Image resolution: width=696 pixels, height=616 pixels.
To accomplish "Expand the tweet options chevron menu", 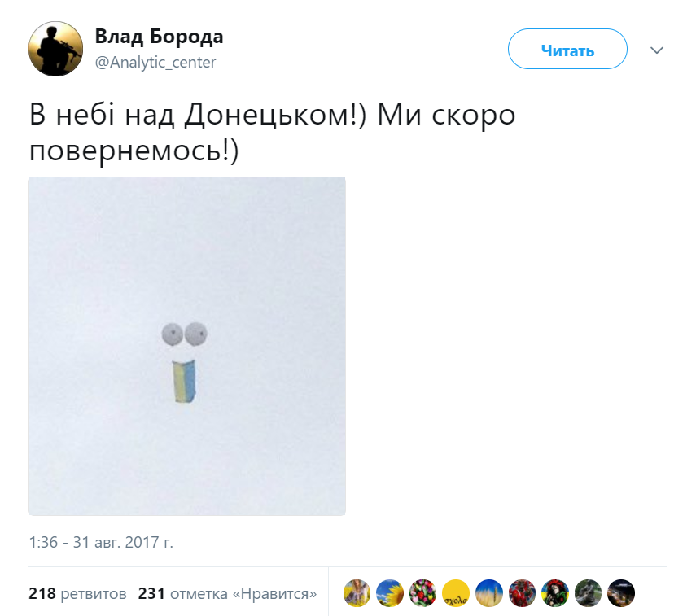I will (x=656, y=50).
